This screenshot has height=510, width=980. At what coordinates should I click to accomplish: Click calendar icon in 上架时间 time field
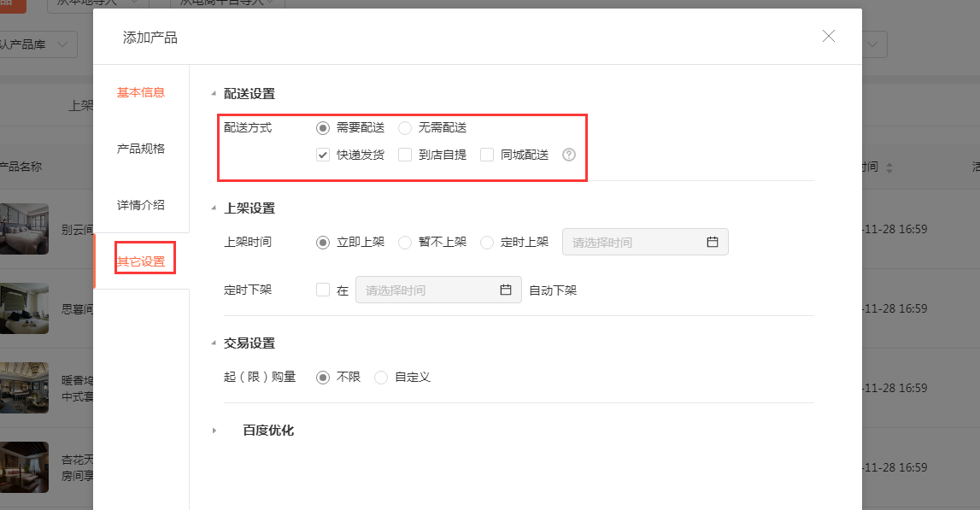(x=712, y=242)
